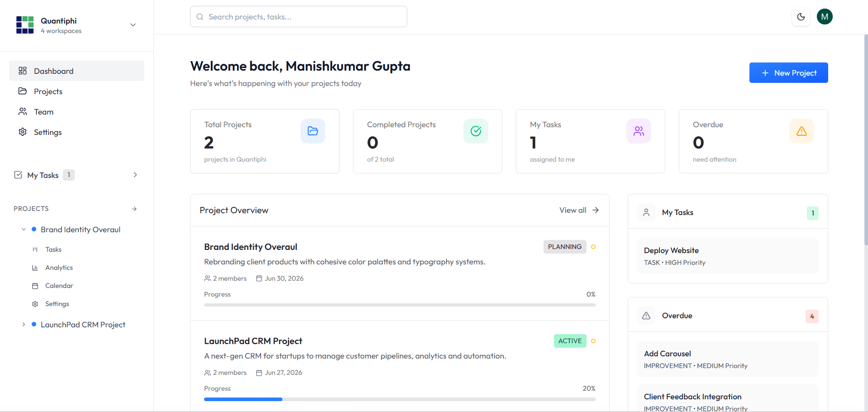
Task: Open the LaunchPad CRM Project card title
Action: (253, 341)
